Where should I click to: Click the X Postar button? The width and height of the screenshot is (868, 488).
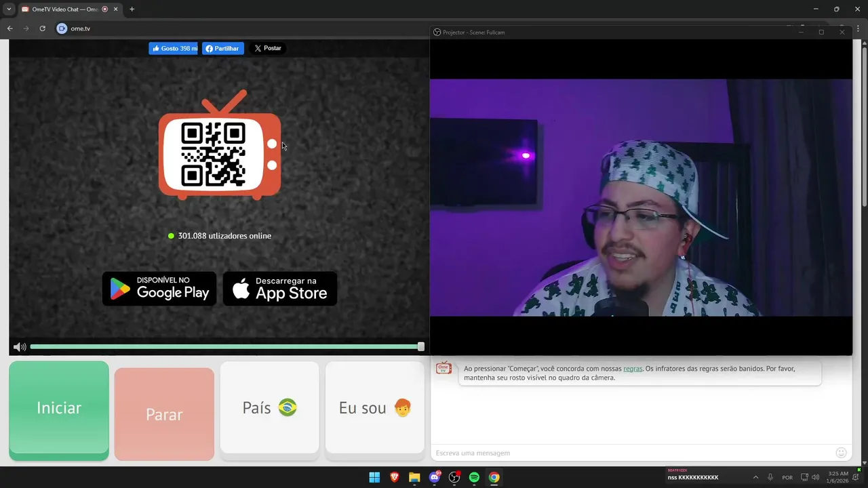[x=268, y=48]
